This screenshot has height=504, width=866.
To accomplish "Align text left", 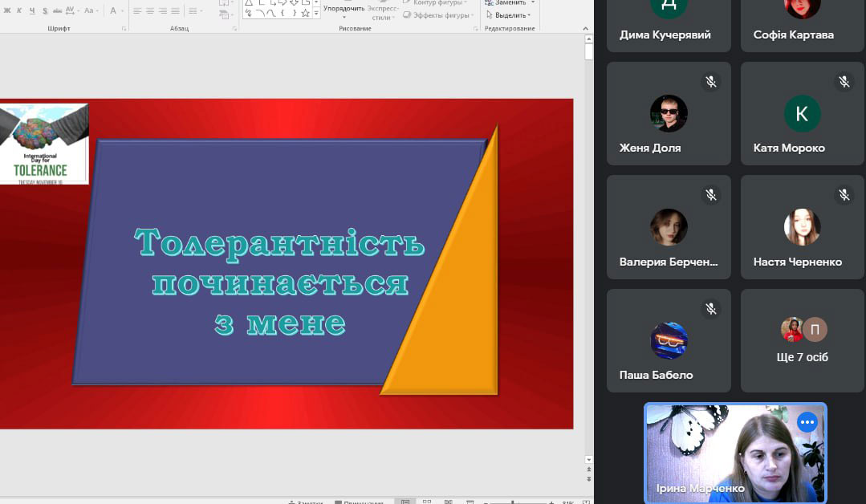I will point(137,10).
